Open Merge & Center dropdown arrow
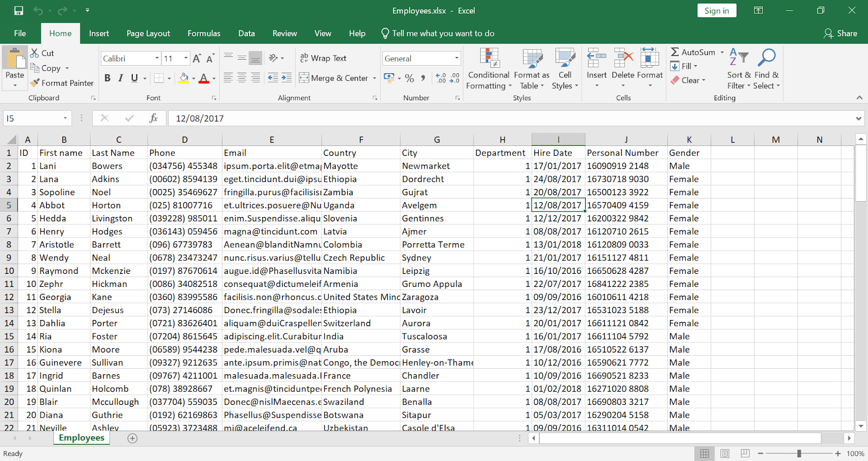Viewport: 868px width, 461px height. [x=374, y=78]
